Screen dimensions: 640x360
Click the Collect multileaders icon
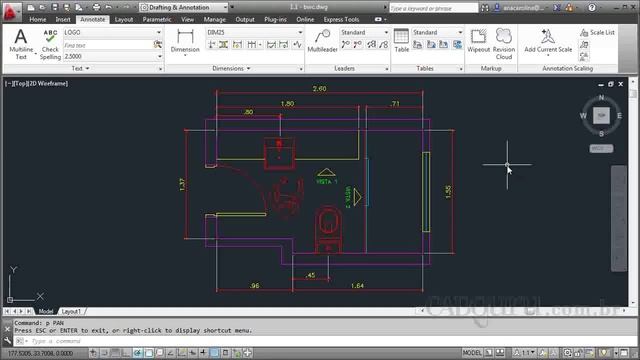[x=384, y=44]
